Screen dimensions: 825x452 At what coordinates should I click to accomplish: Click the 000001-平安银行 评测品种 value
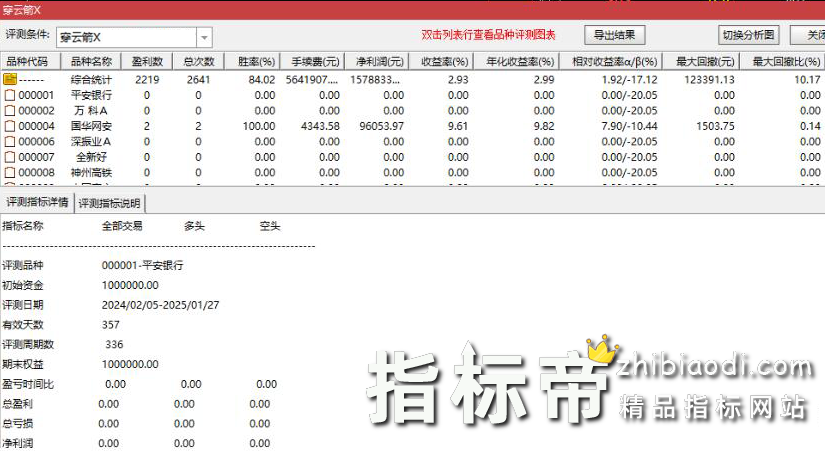[x=143, y=265]
